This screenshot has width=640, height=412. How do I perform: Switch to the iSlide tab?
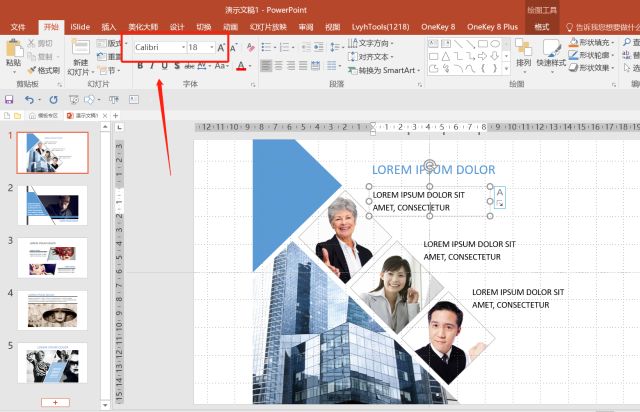[80, 27]
